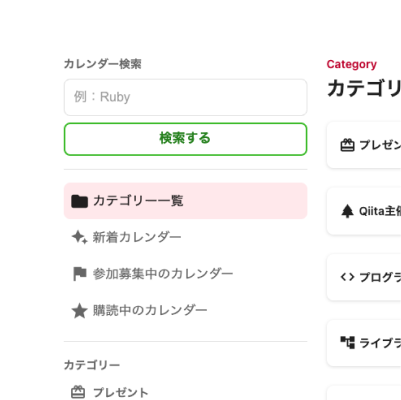Screen dimensions: 401x400
Task: Click the hierarchy icon on the ライブラ card
Action: [x=347, y=343]
